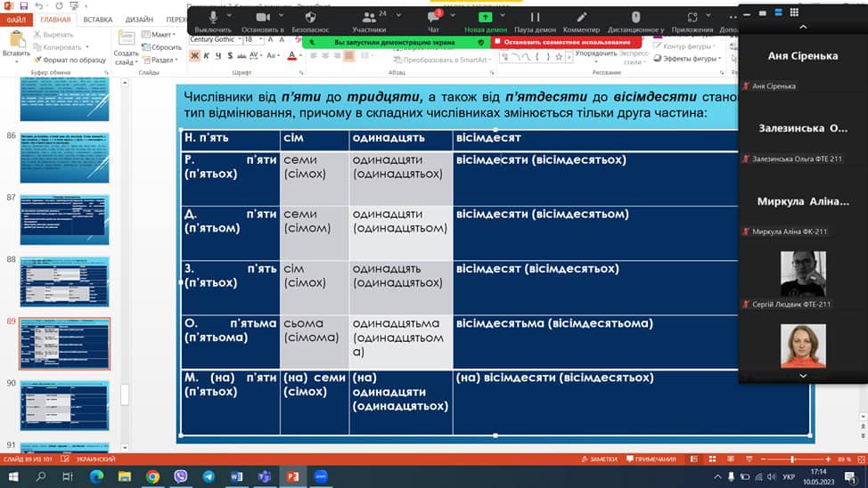Open the ДИЗАЙН ribbon tab

click(139, 19)
